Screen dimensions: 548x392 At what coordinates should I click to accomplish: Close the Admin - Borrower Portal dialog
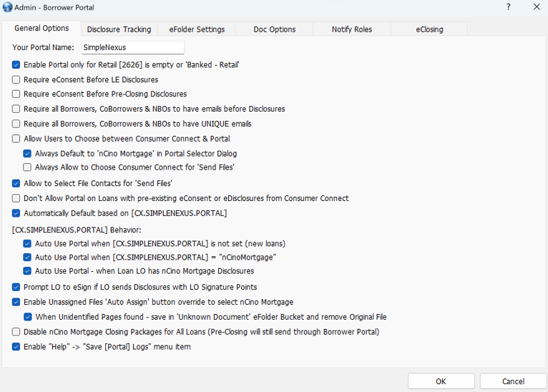click(537, 7)
